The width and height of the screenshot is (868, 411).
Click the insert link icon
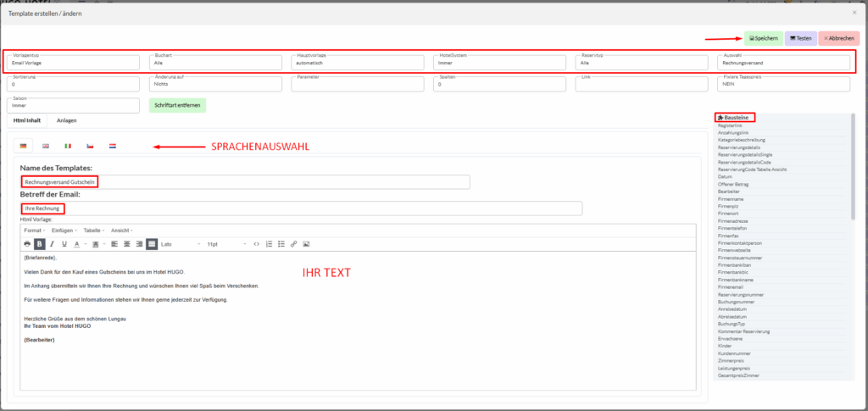pyautogui.click(x=293, y=244)
